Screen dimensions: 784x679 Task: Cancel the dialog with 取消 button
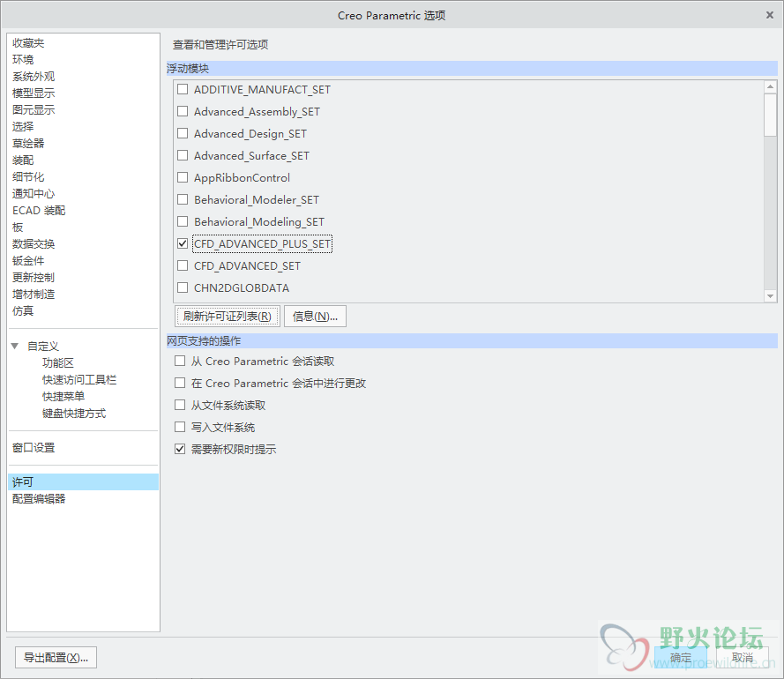pyautogui.click(x=742, y=658)
